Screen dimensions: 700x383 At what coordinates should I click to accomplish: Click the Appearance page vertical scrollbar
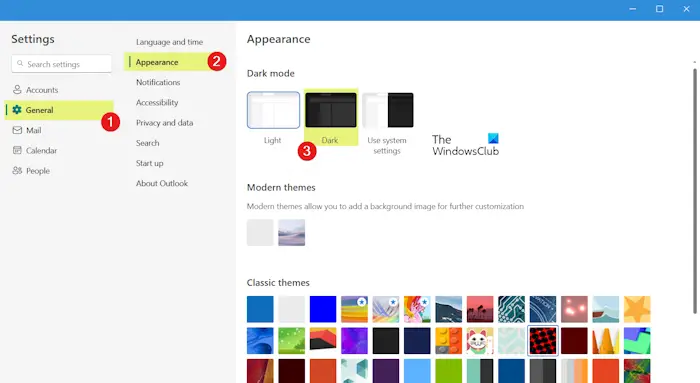click(x=694, y=191)
